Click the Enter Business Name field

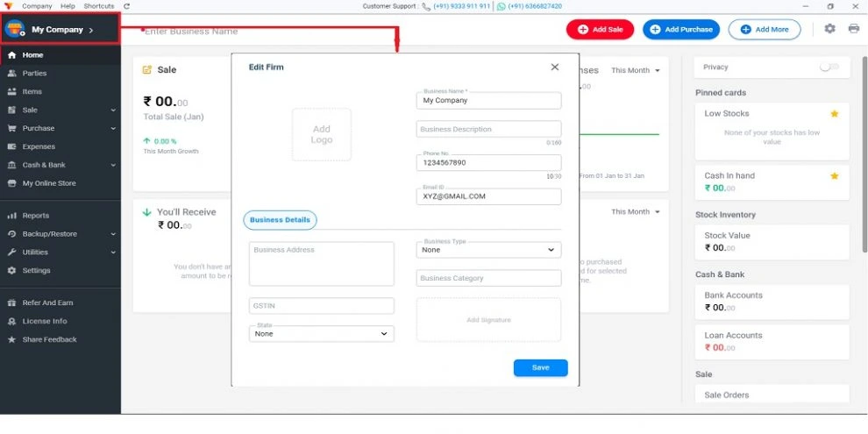pyautogui.click(x=191, y=32)
